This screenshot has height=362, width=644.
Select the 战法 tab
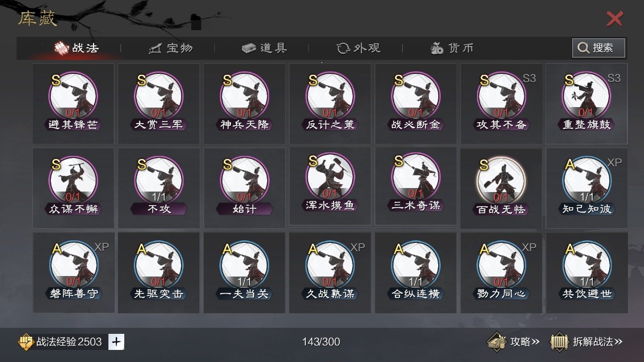[x=76, y=48]
